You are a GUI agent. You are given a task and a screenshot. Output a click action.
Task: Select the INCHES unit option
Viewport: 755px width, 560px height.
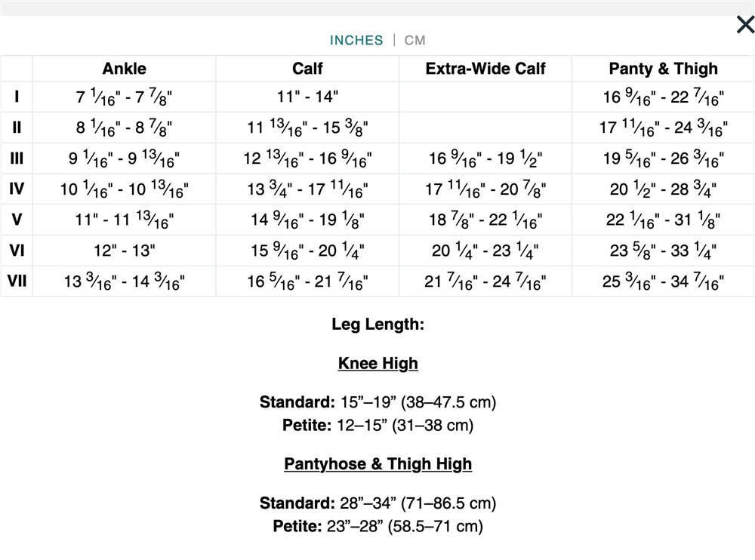click(x=356, y=40)
